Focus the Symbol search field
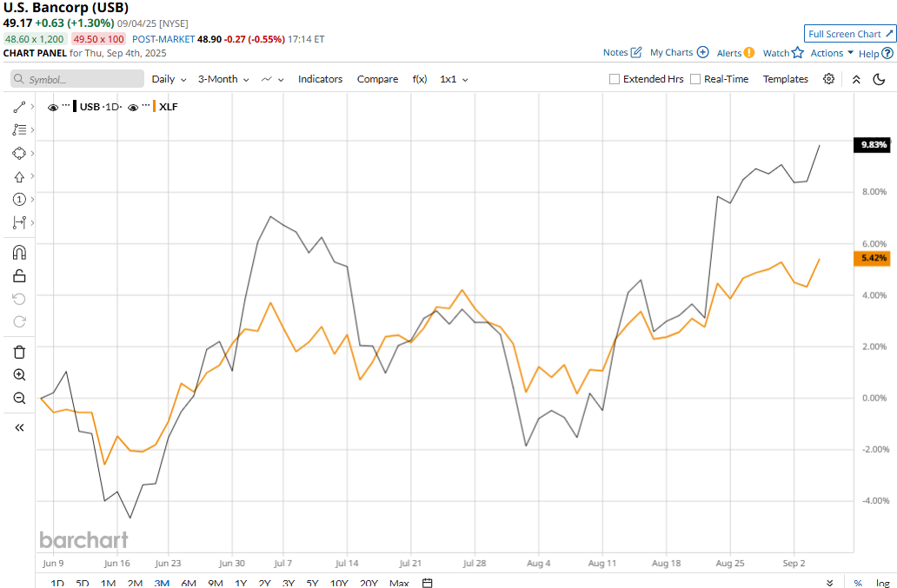The image size is (897, 588). 77,79
